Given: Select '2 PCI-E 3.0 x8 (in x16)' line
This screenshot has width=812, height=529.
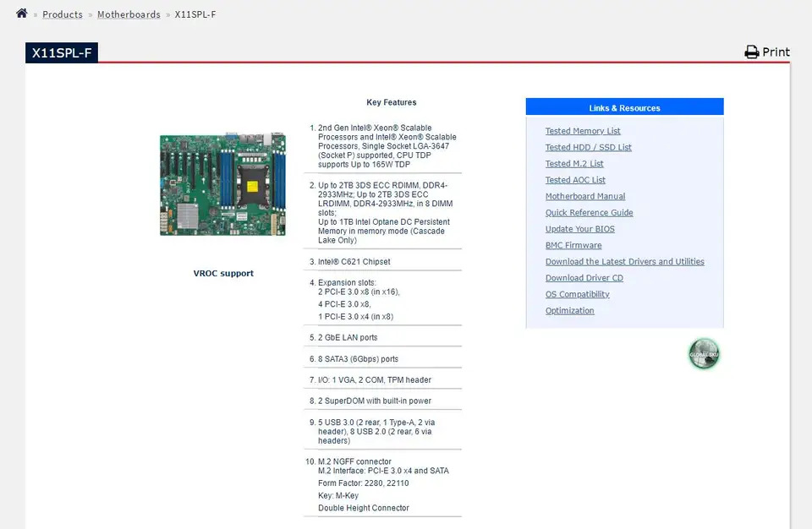Looking at the screenshot, I should click(x=359, y=292).
